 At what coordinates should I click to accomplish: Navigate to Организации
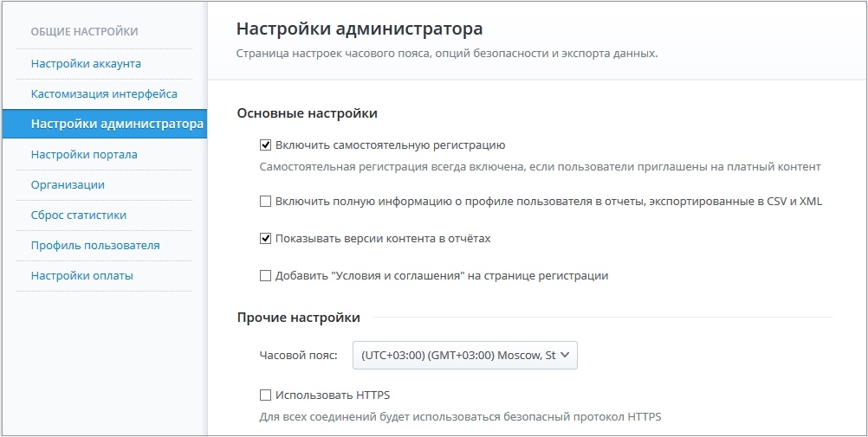tap(68, 185)
